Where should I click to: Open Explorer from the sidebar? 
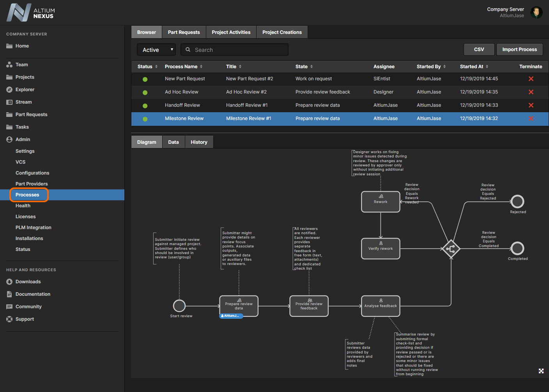(x=25, y=90)
